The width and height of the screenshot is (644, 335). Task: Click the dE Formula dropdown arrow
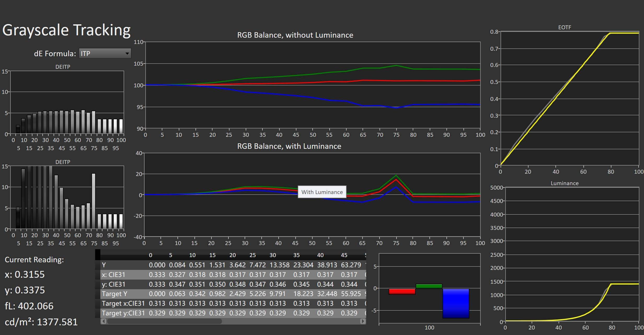click(127, 54)
